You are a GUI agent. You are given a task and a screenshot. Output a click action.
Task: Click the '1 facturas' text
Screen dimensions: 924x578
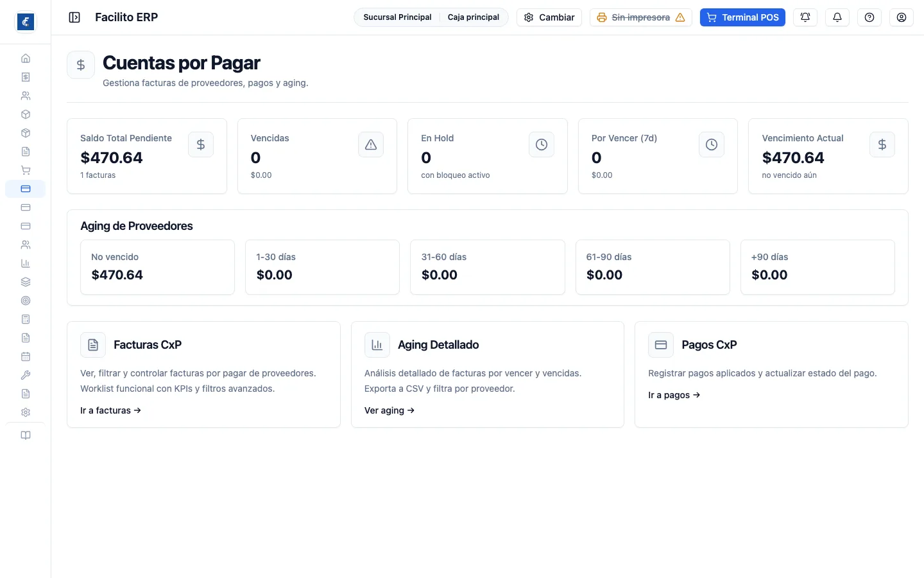click(98, 175)
